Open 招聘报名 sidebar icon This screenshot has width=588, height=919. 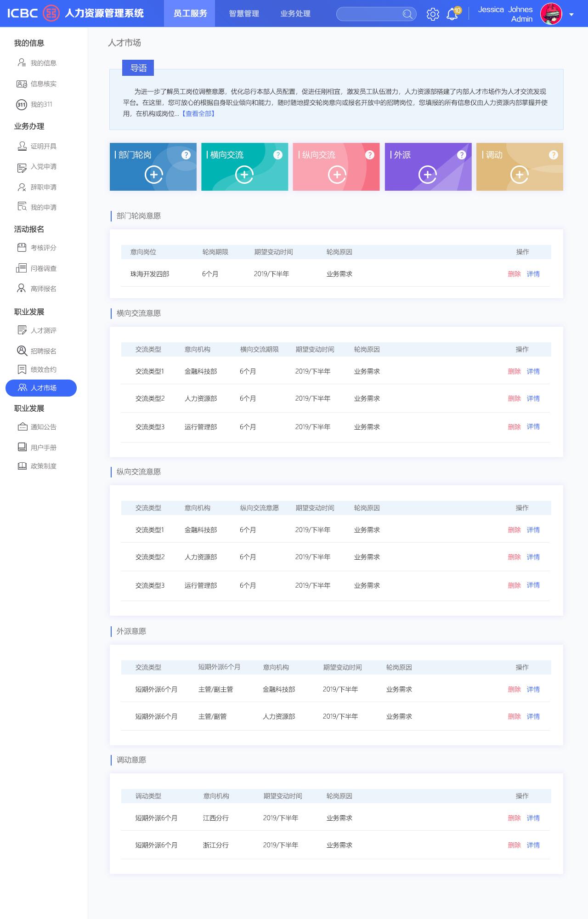[22, 351]
